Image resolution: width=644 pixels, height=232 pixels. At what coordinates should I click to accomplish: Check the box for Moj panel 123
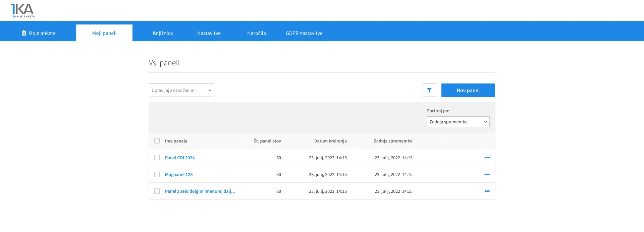point(157,174)
